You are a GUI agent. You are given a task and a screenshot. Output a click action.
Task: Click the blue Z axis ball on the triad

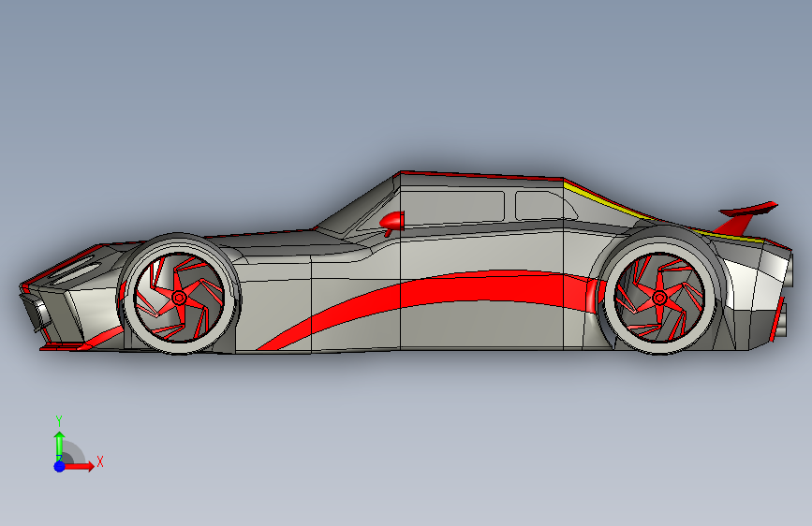(x=60, y=466)
